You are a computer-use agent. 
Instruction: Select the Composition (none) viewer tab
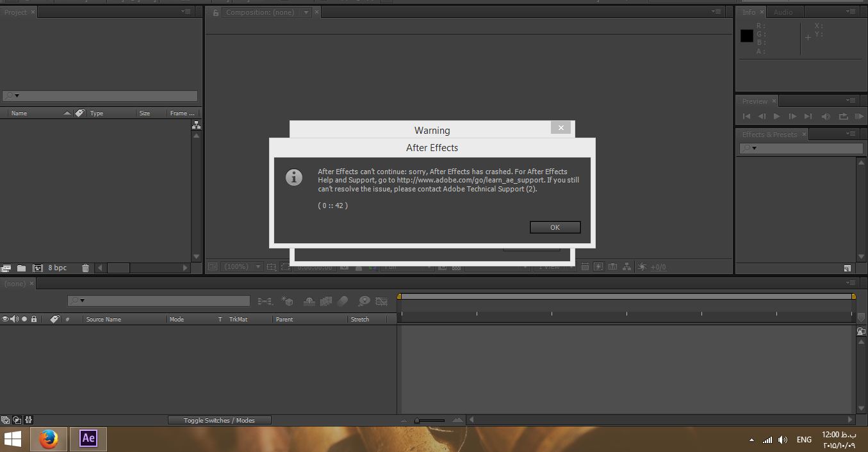coord(260,12)
